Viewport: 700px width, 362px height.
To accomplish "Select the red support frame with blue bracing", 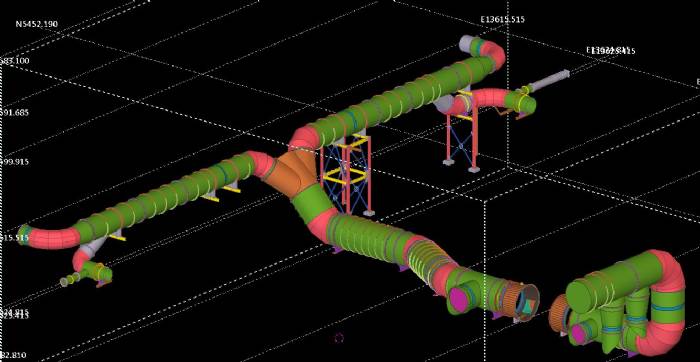I will (x=462, y=132).
